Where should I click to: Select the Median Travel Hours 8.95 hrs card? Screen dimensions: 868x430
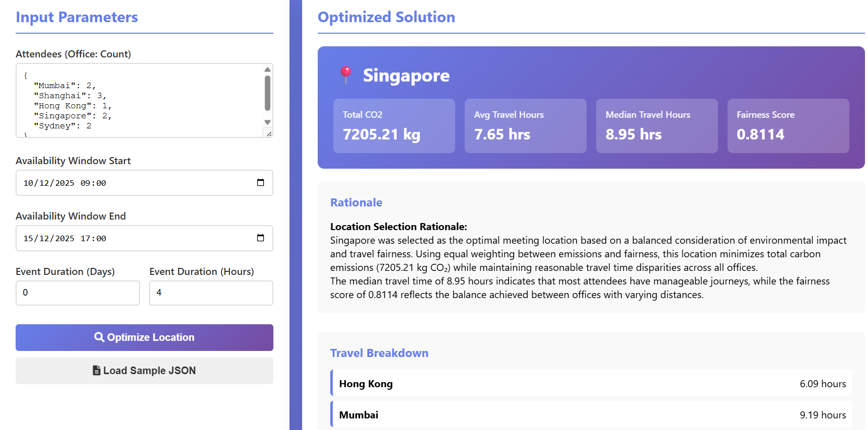[657, 126]
